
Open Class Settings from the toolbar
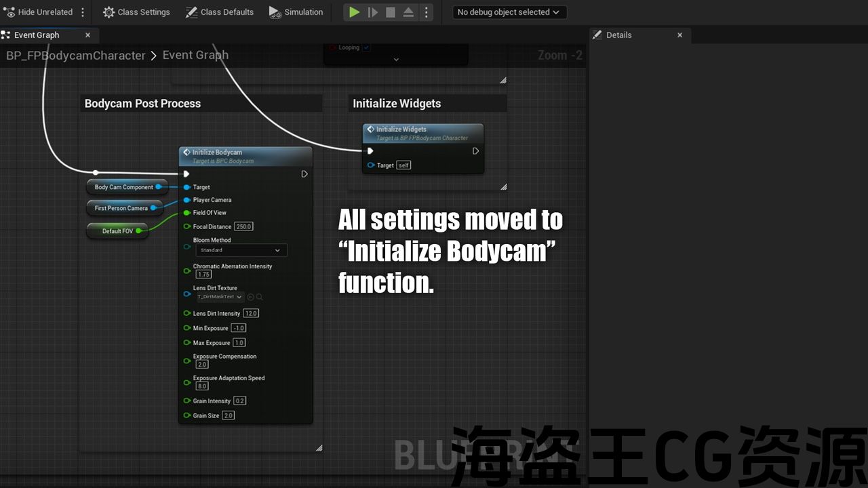coord(136,12)
